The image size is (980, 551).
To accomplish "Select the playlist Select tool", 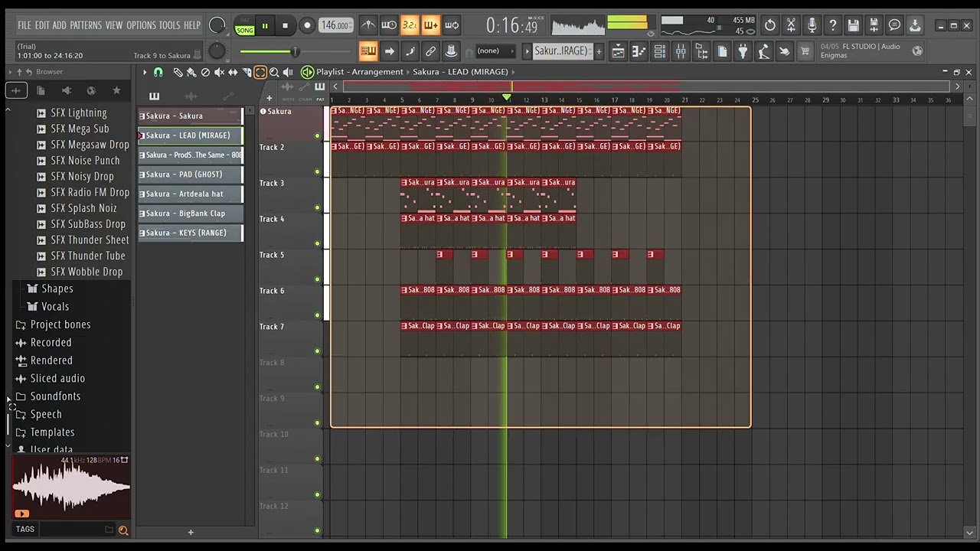I will [x=260, y=72].
